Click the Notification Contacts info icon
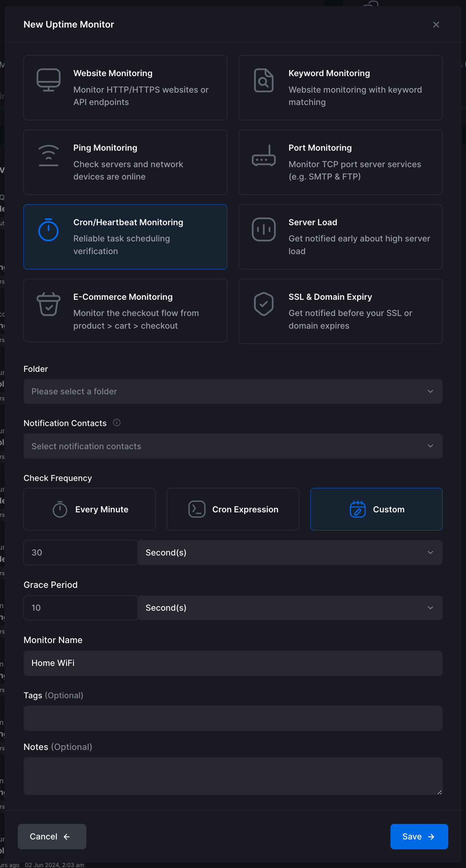466x868 pixels. tap(117, 423)
